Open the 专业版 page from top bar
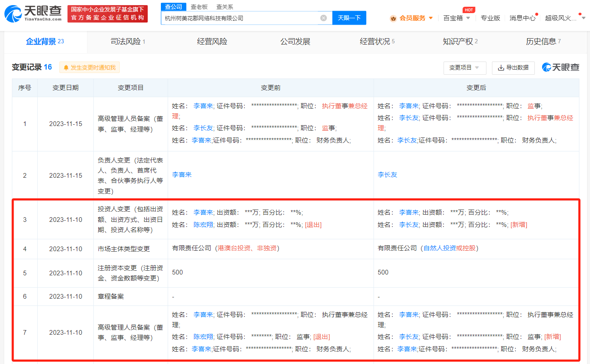The image size is (590, 364). pos(490,18)
